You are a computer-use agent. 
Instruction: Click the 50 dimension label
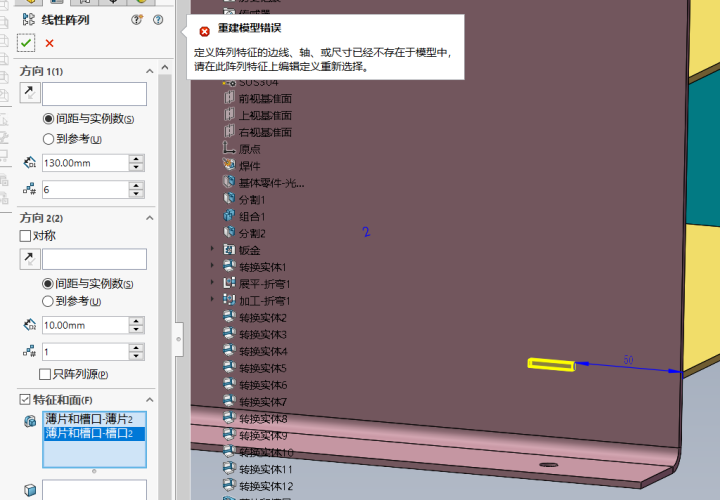click(x=628, y=360)
